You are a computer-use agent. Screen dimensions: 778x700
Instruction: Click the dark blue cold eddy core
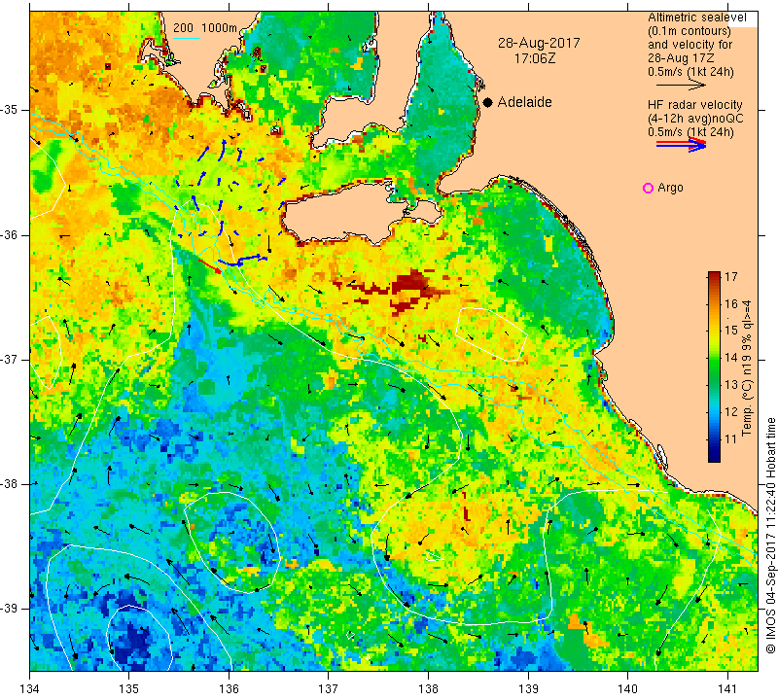(x=130, y=639)
